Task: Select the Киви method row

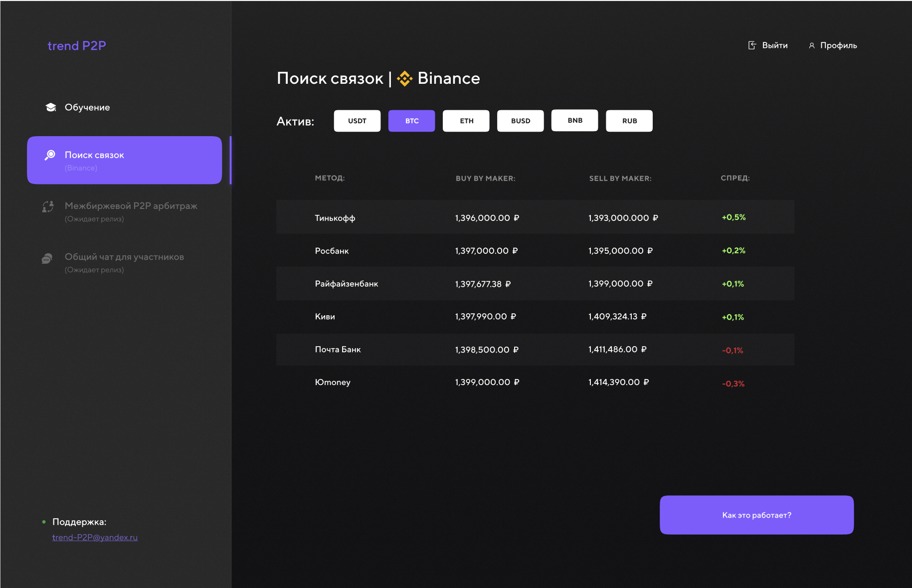Action: pyautogui.click(x=535, y=316)
